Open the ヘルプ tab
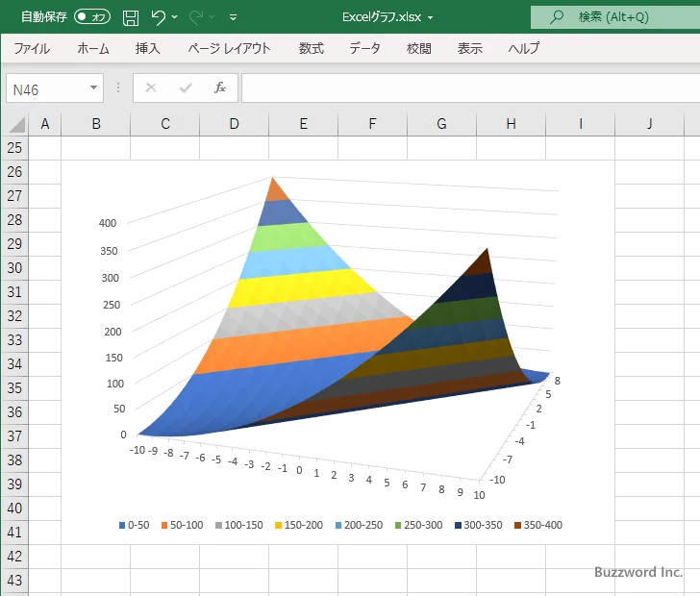700x596 pixels. [524, 48]
